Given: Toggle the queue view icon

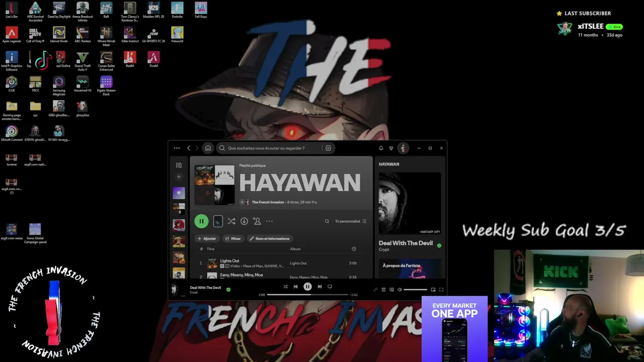Looking at the screenshot, I should click(x=383, y=290).
